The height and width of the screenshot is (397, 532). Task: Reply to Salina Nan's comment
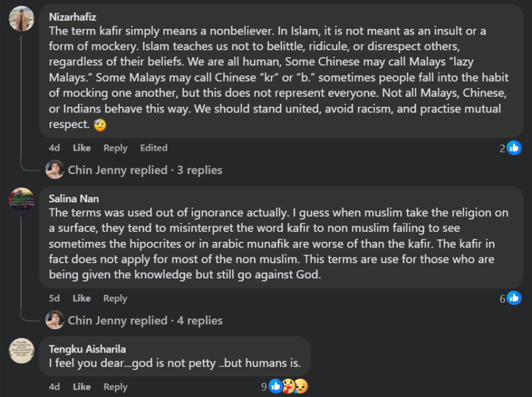click(115, 298)
